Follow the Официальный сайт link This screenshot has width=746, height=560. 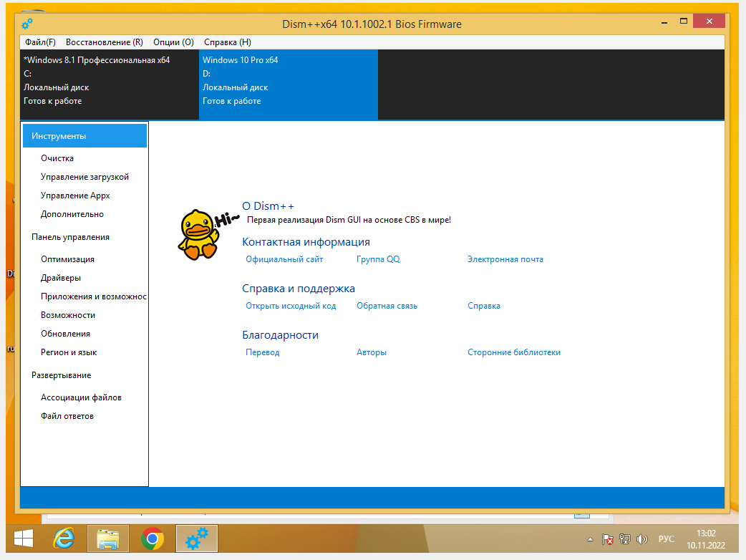(x=284, y=259)
